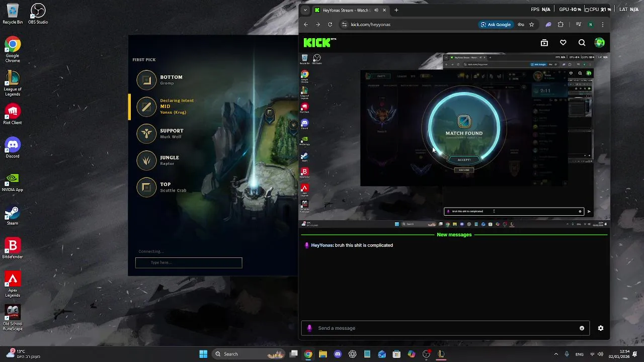Open weather widget showing 13°C
Screen dimensions: 644x362
[x=22, y=354]
